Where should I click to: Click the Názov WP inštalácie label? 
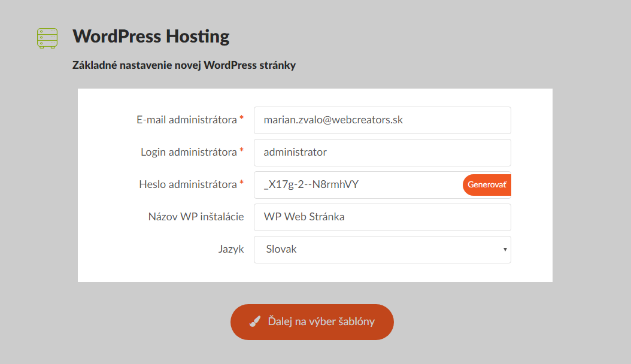click(x=196, y=217)
